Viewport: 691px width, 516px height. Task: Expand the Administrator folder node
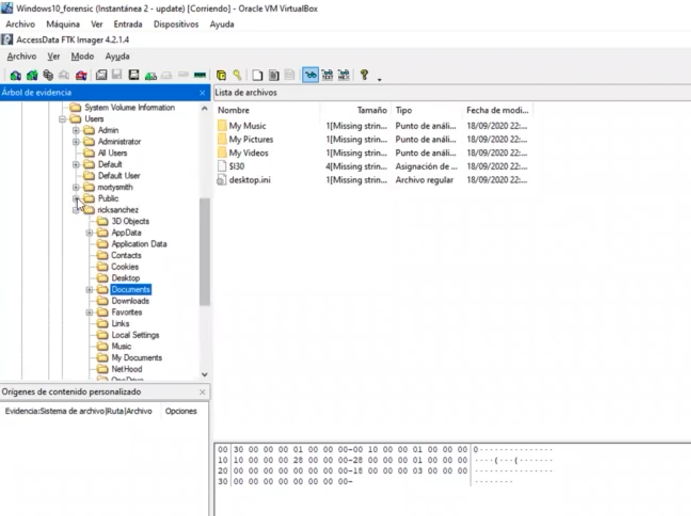(x=76, y=142)
